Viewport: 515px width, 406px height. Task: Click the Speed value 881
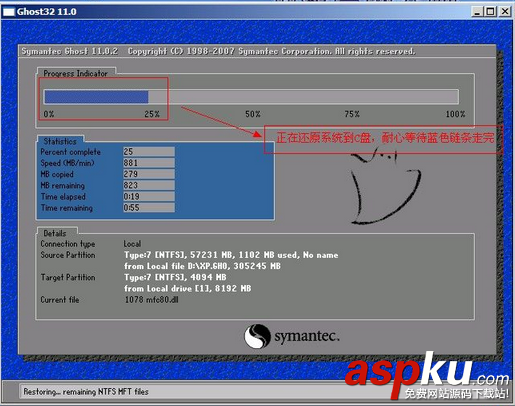[x=149, y=163]
